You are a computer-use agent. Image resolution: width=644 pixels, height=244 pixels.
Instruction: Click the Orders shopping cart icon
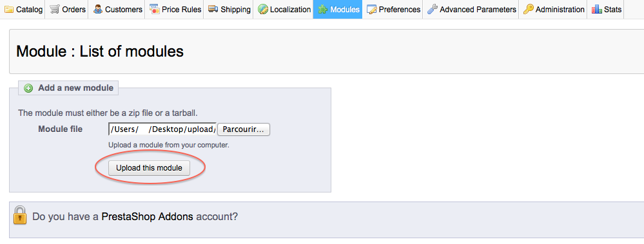click(x=55, y=9)
